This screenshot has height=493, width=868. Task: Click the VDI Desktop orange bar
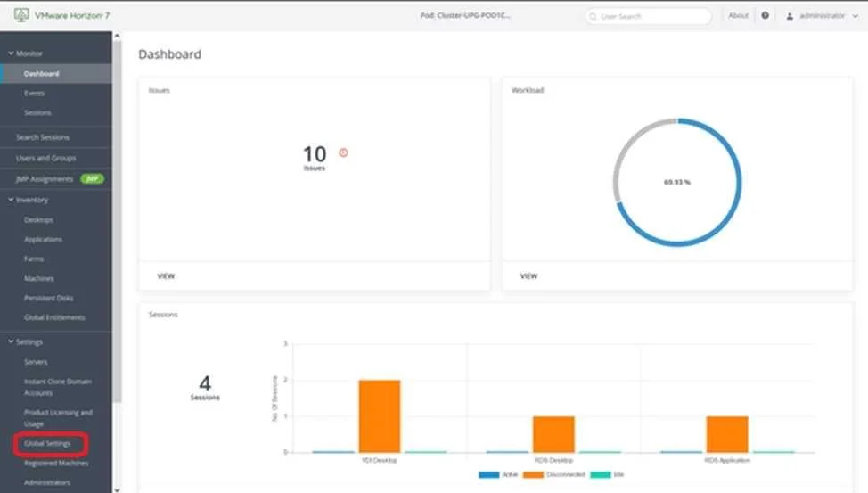(380, 416)
